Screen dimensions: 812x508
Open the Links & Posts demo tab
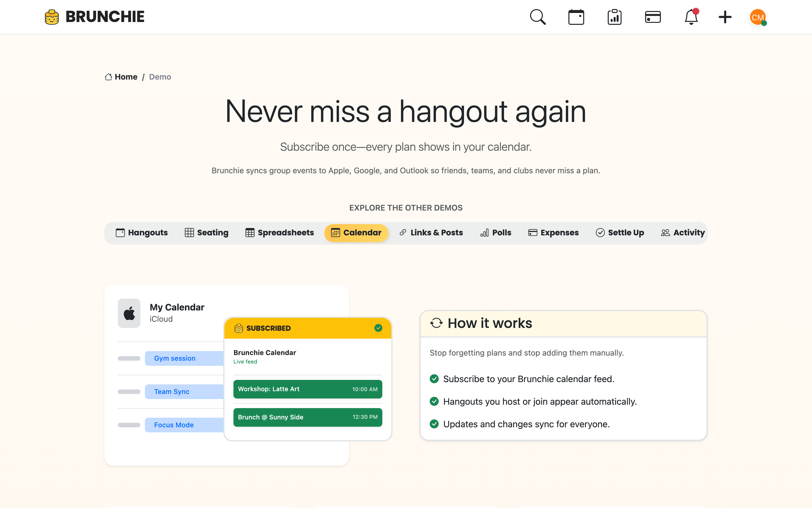431,233
